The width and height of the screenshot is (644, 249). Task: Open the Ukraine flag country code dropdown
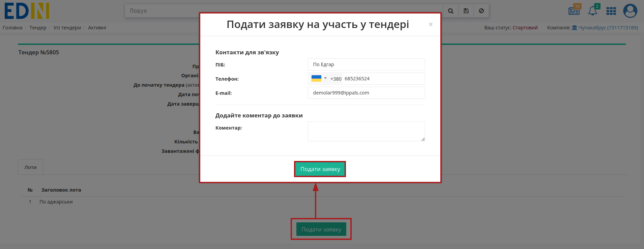click(x=319, y=78)
